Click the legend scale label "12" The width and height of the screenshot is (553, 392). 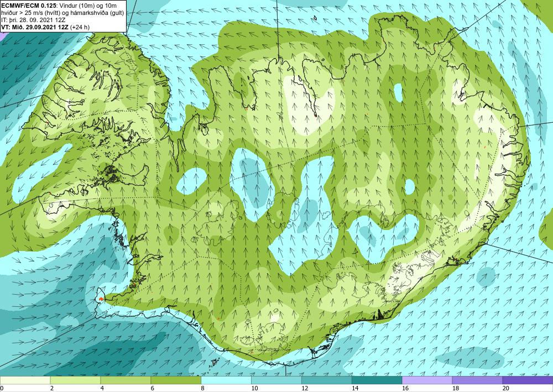[305, 388]
